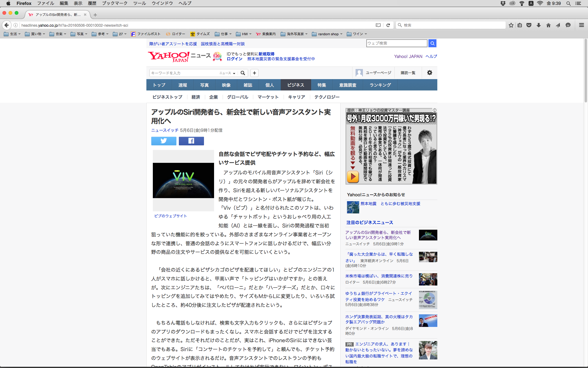The width and height of the screenshot is (588, 368).
Task: Open the Firefox hamburger menu
Action: [x=581, y=25]
